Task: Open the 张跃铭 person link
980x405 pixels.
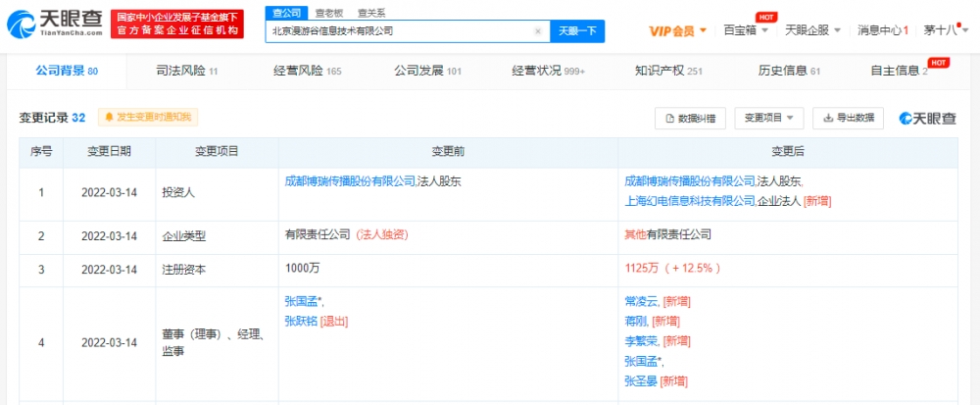Action: pyautogui.click(x=301, y=322)
